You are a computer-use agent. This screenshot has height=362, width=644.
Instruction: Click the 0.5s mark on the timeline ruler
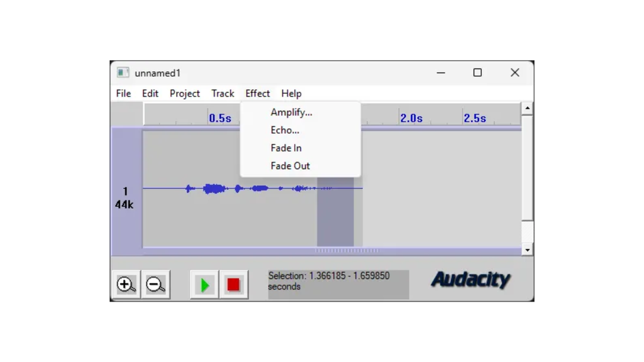coord(220,118)
